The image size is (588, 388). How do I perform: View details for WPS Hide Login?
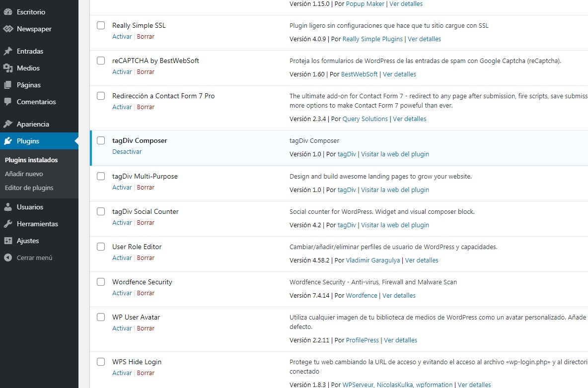point(474,385)
